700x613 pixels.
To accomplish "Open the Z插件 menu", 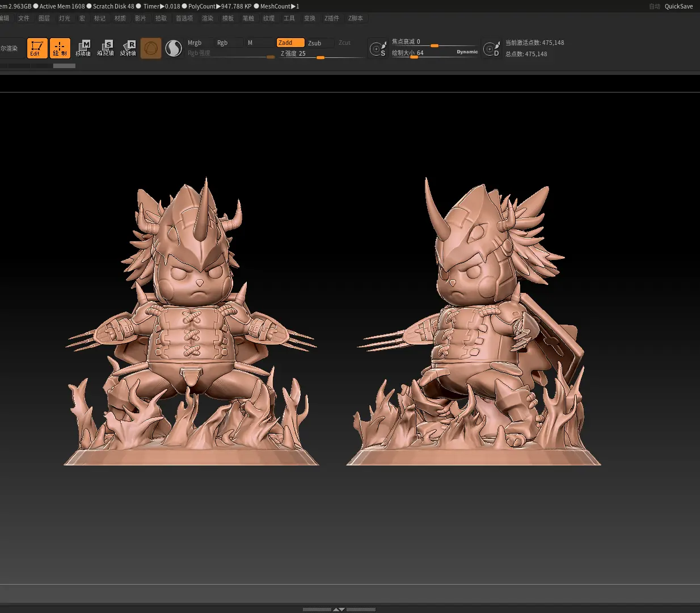I will (x=332, y=18).
